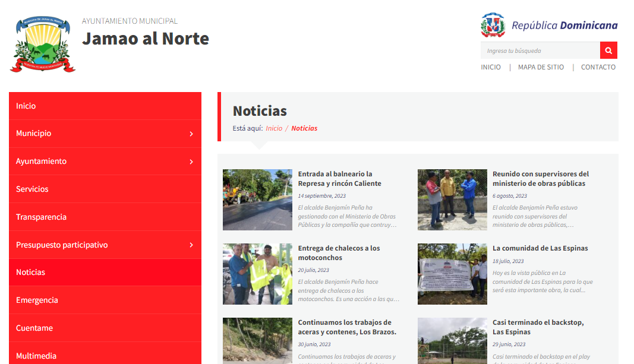Click the Inicio breadcrumb link
Viewport: 634px width, 364px height.
(274, 128)
